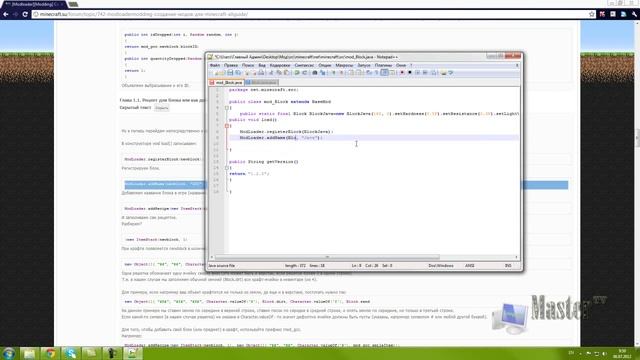Click the Close All documents toolbar icon
This screenshot has height=360, width=640.
(254, 73)
